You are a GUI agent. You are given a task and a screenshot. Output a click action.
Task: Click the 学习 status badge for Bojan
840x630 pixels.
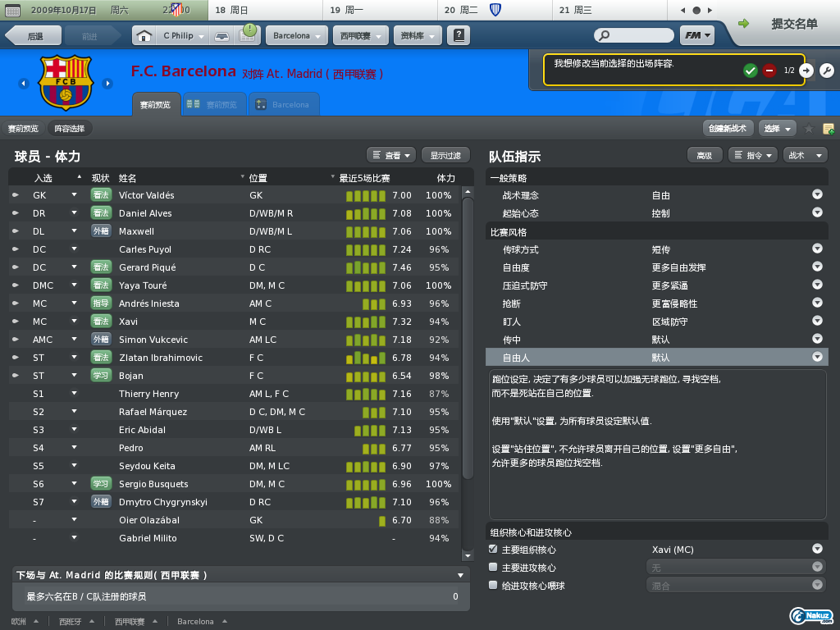point(101,375)
